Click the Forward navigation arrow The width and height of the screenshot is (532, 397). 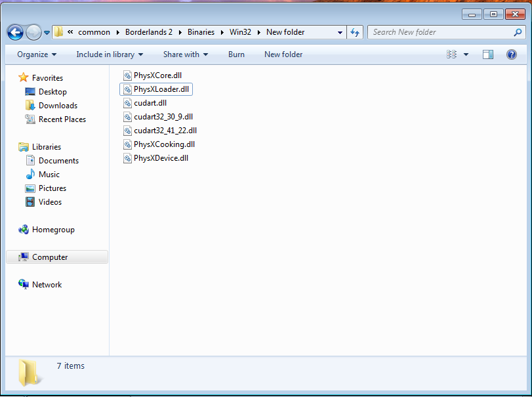tap(33, 33)
